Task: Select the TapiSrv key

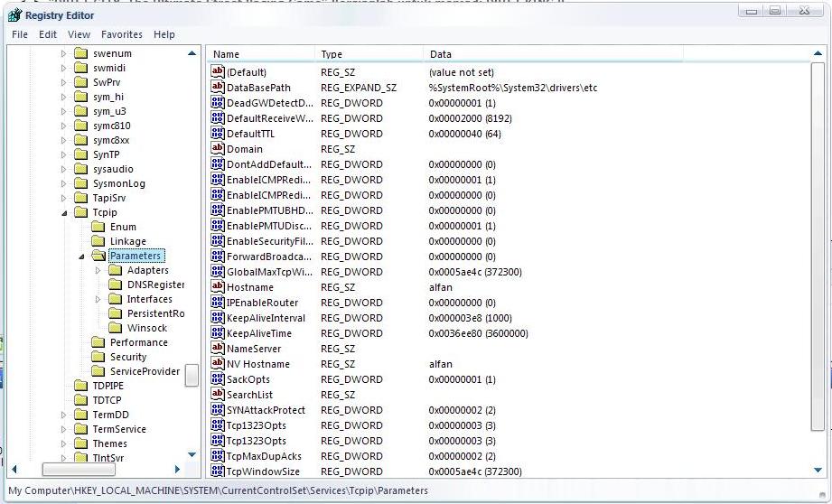Action: coord(109,198)
